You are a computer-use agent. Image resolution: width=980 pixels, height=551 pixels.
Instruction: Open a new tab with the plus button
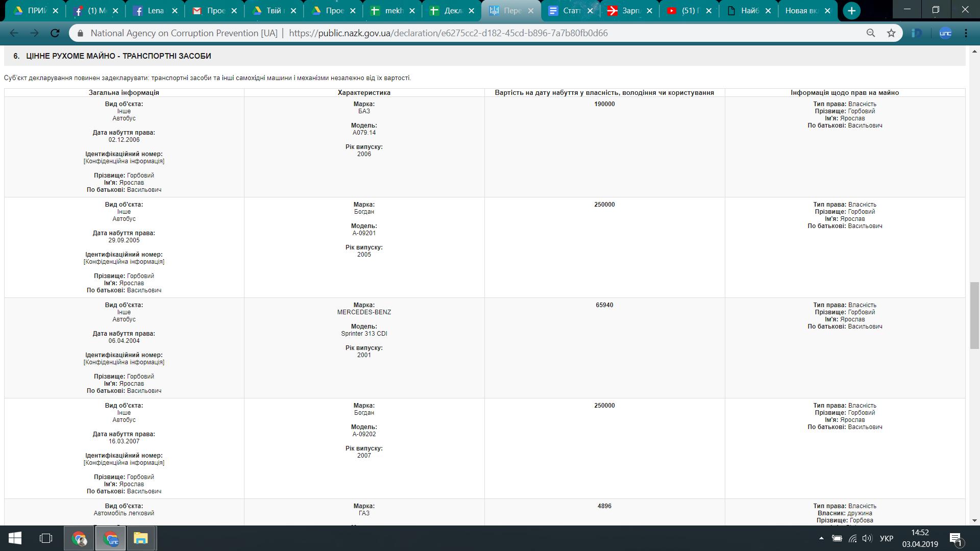tap(851, 11)
